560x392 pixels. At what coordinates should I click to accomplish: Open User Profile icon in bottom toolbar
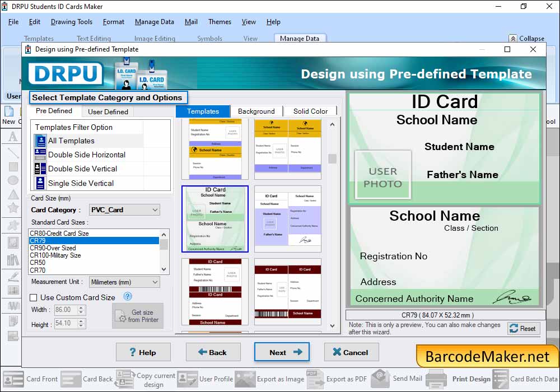tap(187, 379)
